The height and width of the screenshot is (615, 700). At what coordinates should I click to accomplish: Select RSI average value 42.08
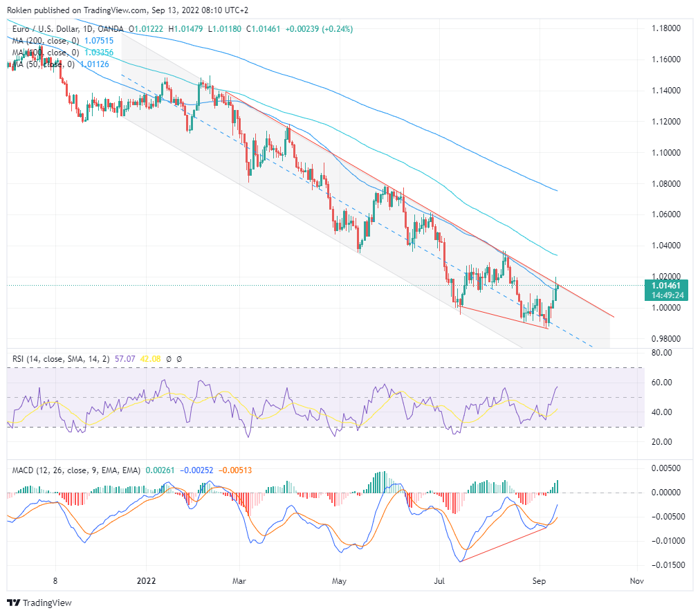point(151,358)
